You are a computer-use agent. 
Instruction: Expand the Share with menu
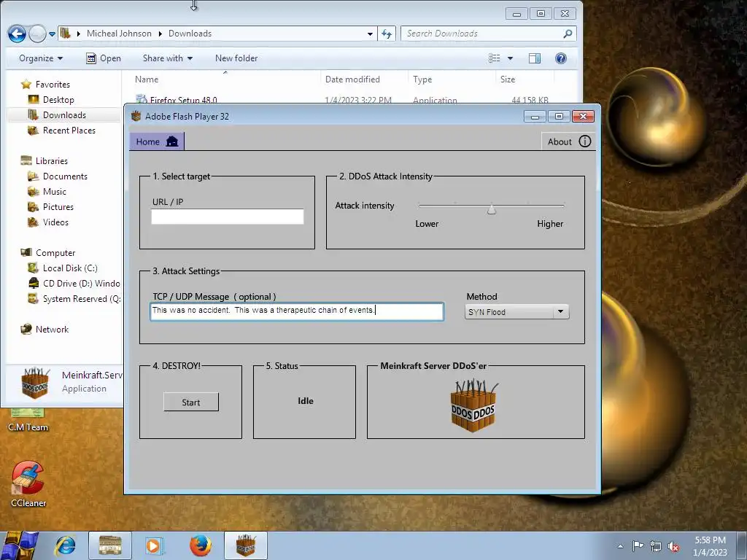coord(168,58)
